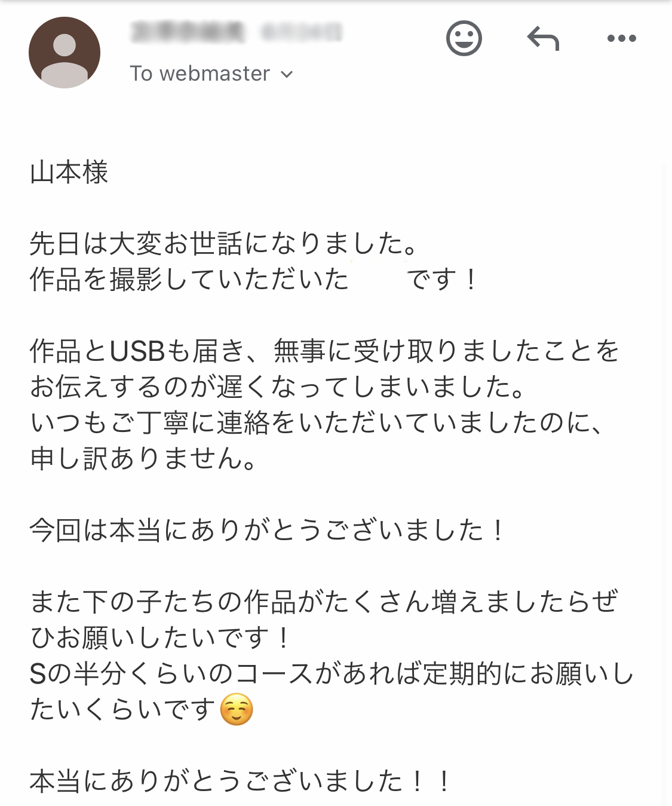Click the sender's profile avatar
This screenshot has height=806, width=672.
[x=65, y=53]
